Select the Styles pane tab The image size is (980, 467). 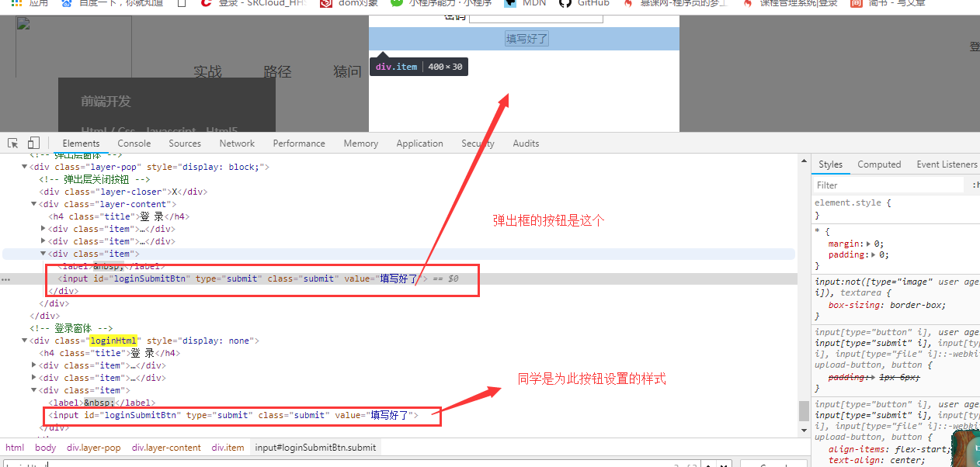(x=830, y=164)
